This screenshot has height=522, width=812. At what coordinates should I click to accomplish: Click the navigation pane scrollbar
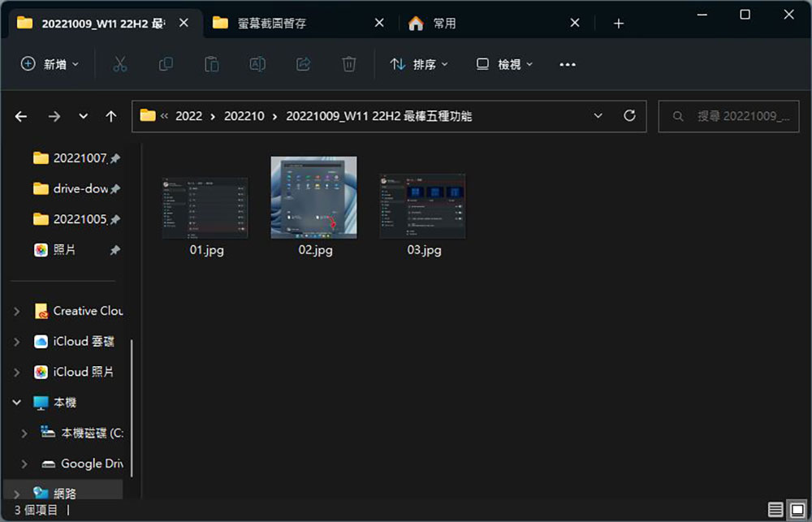(x=132, y=408)
